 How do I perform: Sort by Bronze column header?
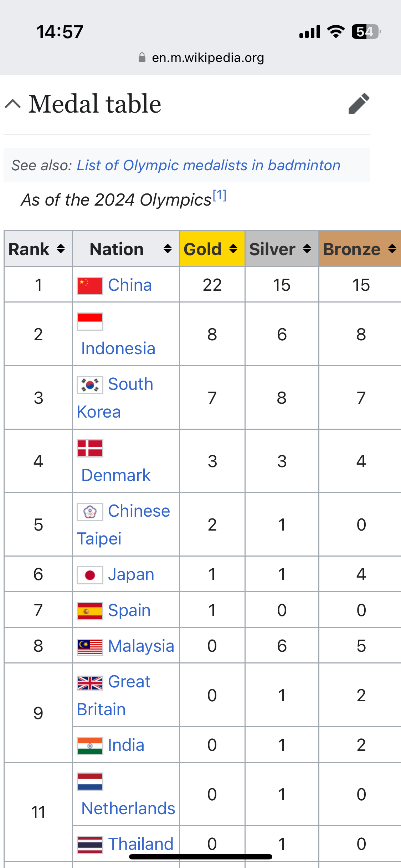(x=360, y=249)
